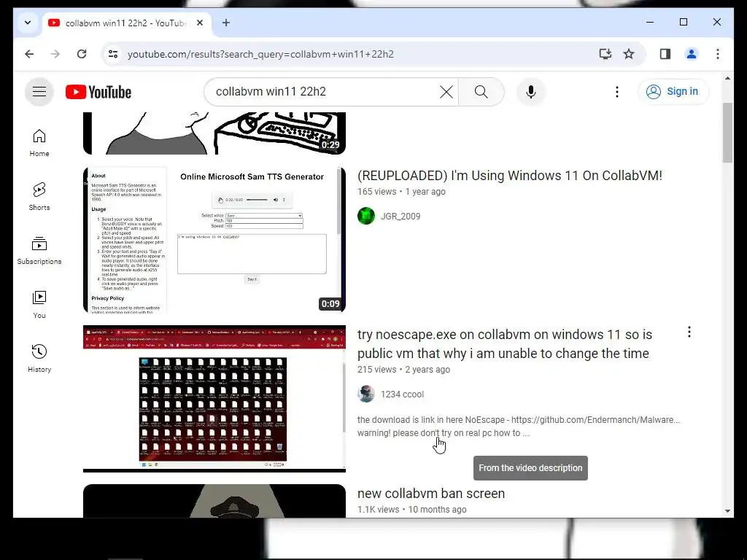The image size is (747, 560).
Task: Install YouTube app icon in address bar
Action: point(605,54)
